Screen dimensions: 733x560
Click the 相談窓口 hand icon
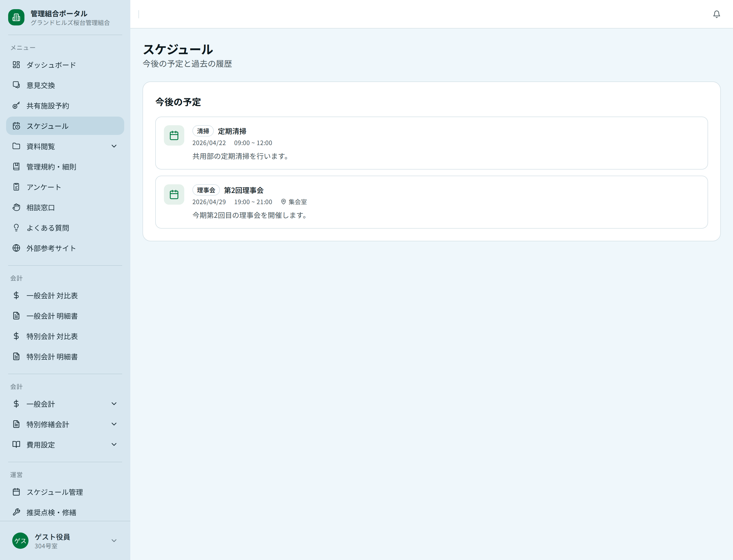coord(16,207)
